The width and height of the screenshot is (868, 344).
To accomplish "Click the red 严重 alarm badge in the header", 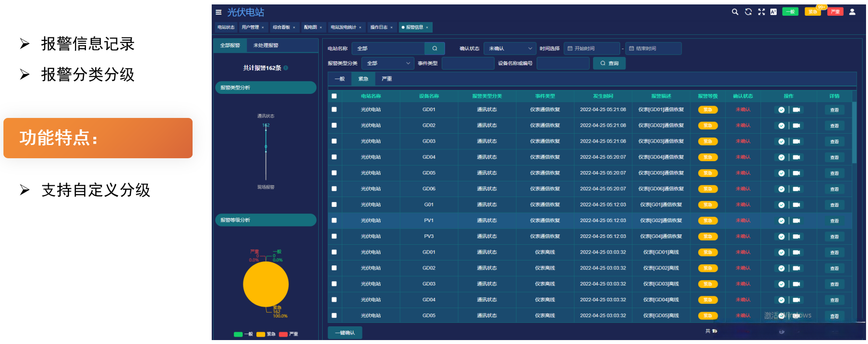I will (835, 12).
